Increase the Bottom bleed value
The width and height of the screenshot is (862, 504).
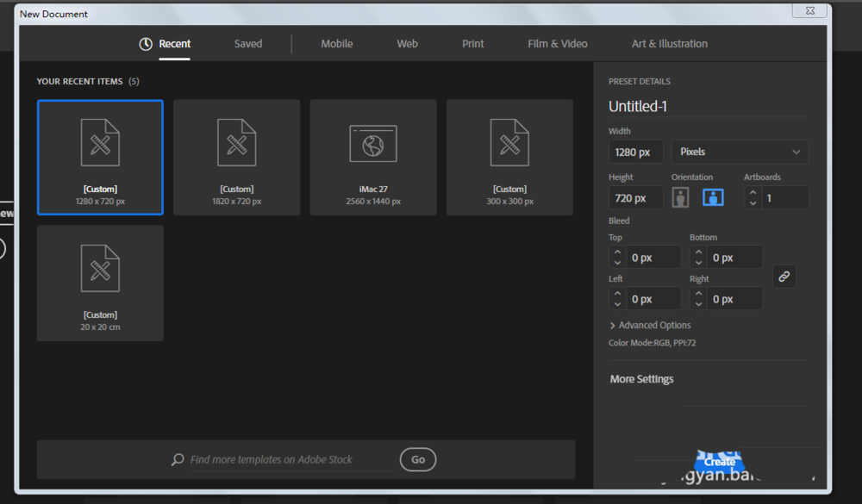pos(698,252)
